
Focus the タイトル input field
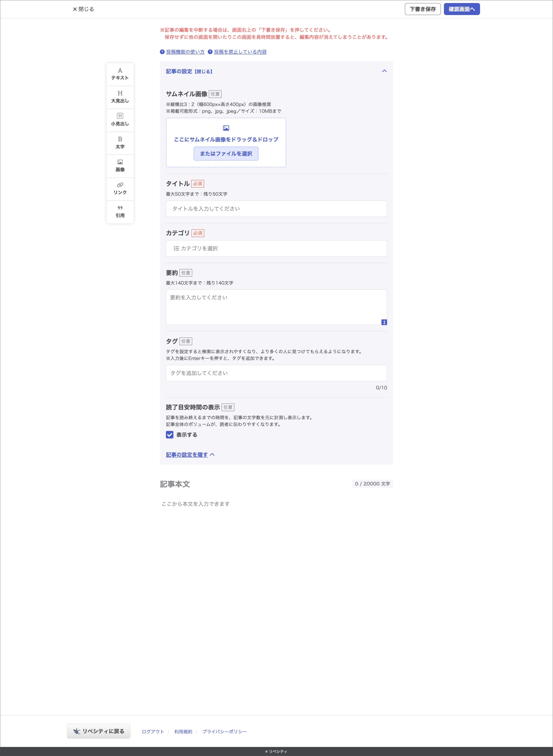point(276,209)
